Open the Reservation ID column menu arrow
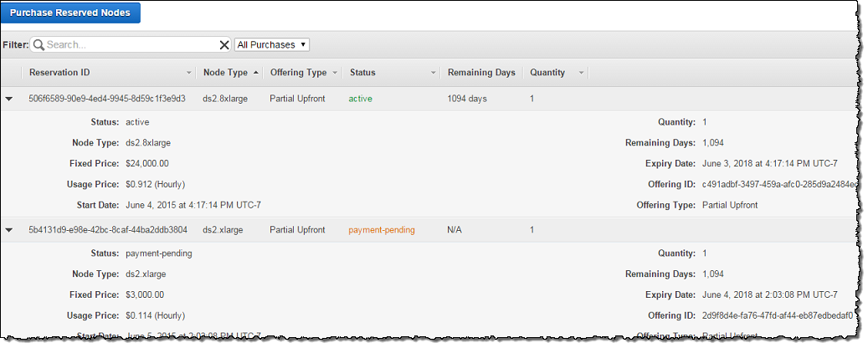 pyautogui.click(x=188, y=73)
